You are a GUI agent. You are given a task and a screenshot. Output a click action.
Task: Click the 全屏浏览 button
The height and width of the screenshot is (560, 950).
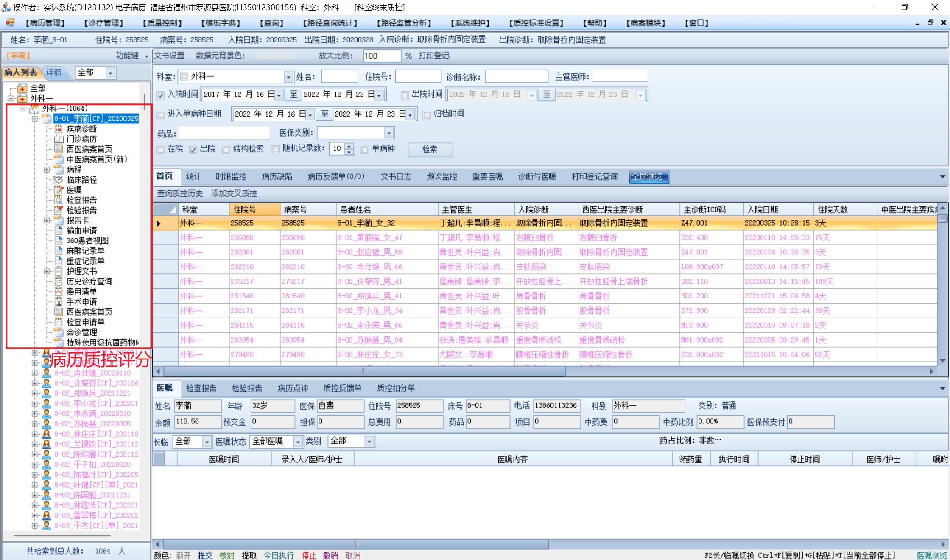click(648, 177)
